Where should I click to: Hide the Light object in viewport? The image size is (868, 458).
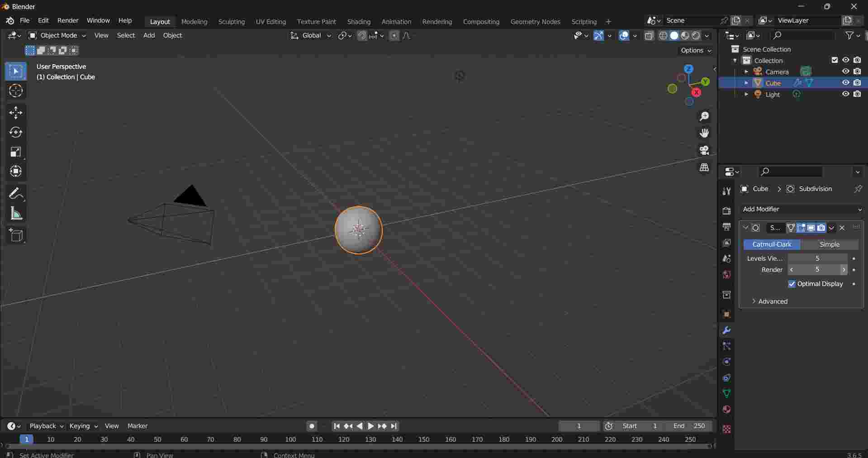tap(845, 94)
